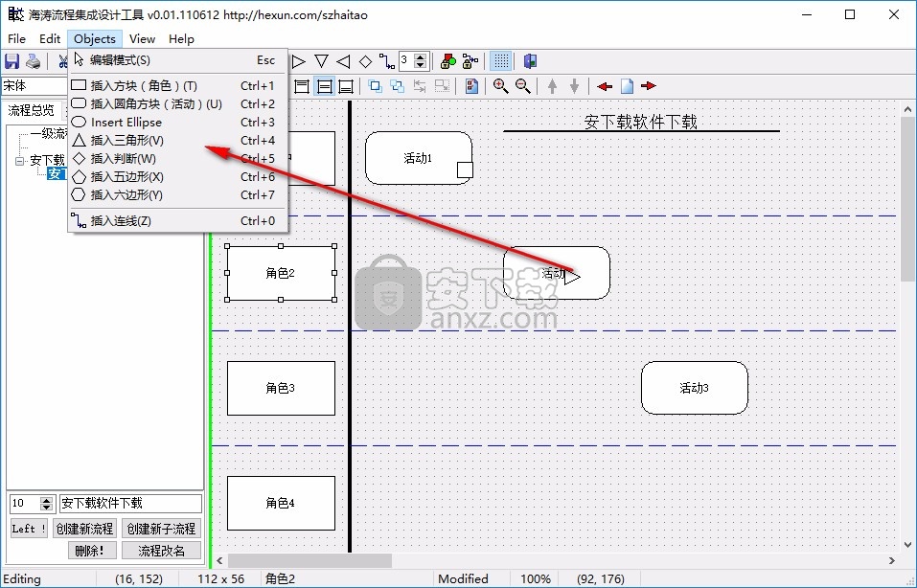
Task: Choose 插入圆角方块（活动）(U) menu entry
Action: tap(178, 104)
